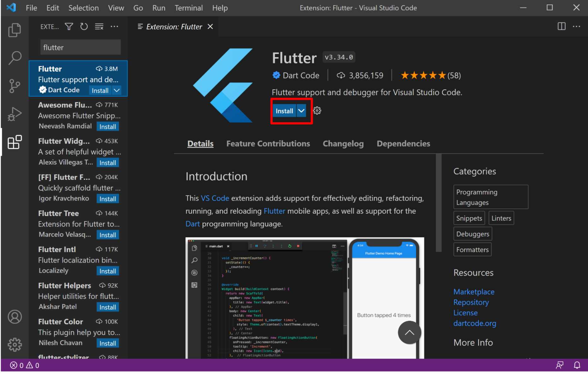This screenshot has width=588, height=374.
Task: Open Run and Debug view
Action: point(15,114)
